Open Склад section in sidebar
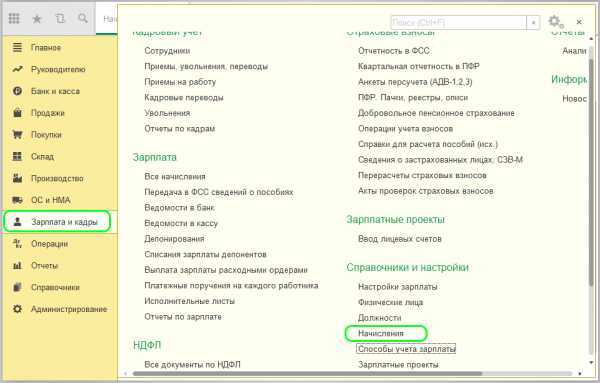Image resolution: width=600 pixels, height=383 pixels. click(x=33, y=156)
